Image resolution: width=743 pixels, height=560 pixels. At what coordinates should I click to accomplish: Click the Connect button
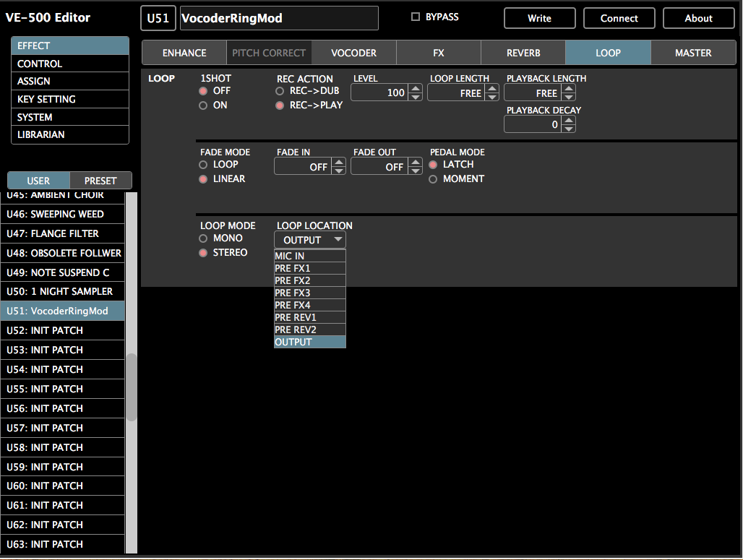619,19
